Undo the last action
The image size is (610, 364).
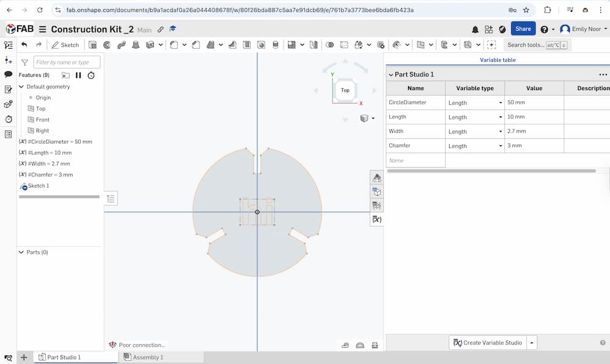coord(24,45)
